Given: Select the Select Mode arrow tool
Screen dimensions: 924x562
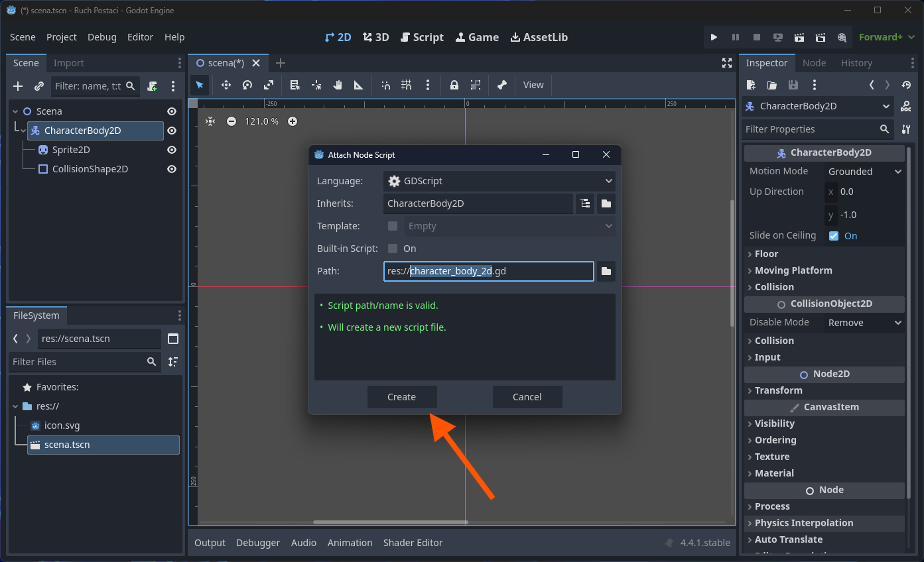Looking at the screenshot, I should [200, 85].
